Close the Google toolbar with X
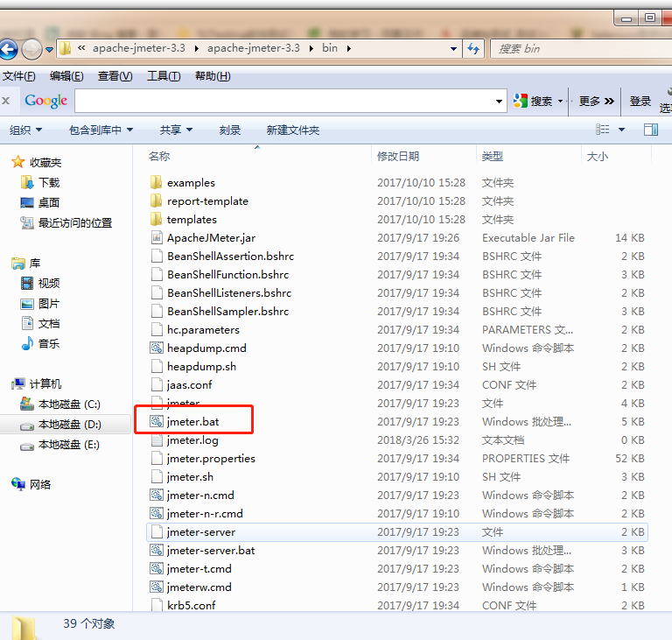 point(5,101)
